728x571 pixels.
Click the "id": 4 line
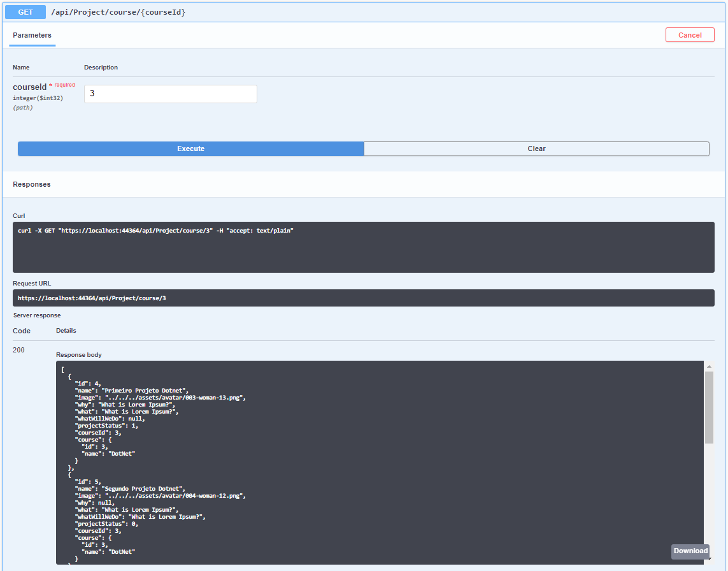click(89, 384)
